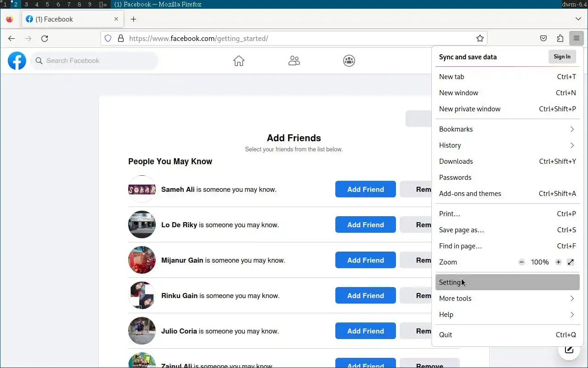Reset zoom level showing 100%
Image resolution: width=588 pixels, height=368 pixels.
[x=540, y=262]
